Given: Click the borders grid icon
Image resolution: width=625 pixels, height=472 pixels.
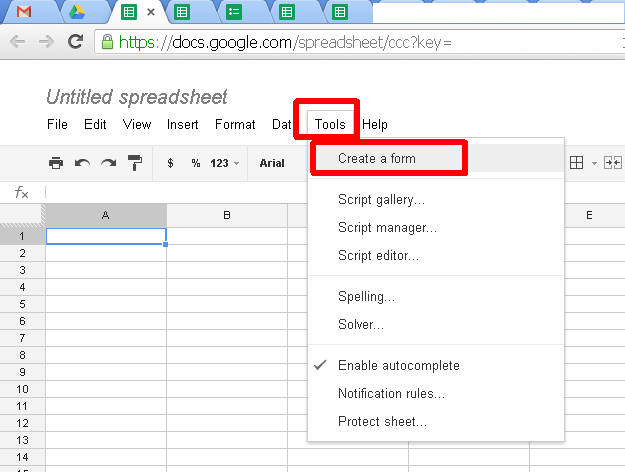Looking at the screenshot, I should point(576,163).
